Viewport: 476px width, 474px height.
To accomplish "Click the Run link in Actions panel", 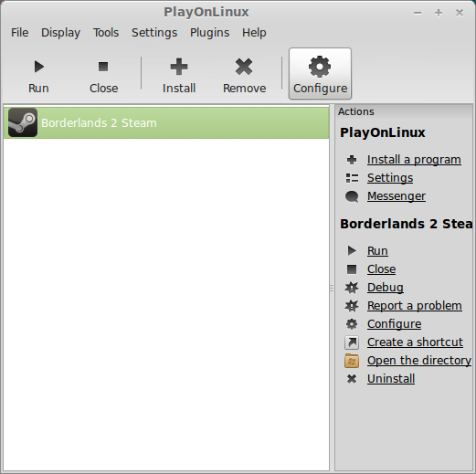I will (x=377, y=251).
